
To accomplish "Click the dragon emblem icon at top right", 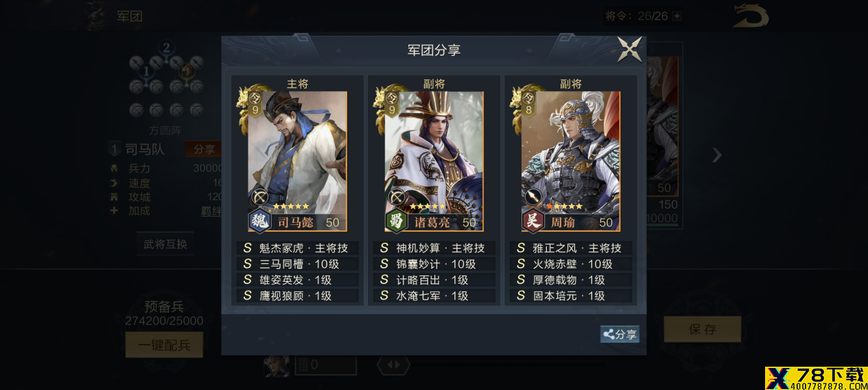I will pos(751,16).
